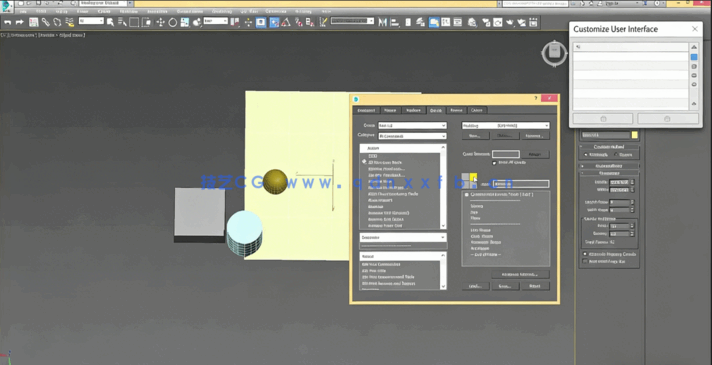The image size is (712, 365).
Task: Open Group dropdown in Customize dialog
Action: click(x=412, y=125)
